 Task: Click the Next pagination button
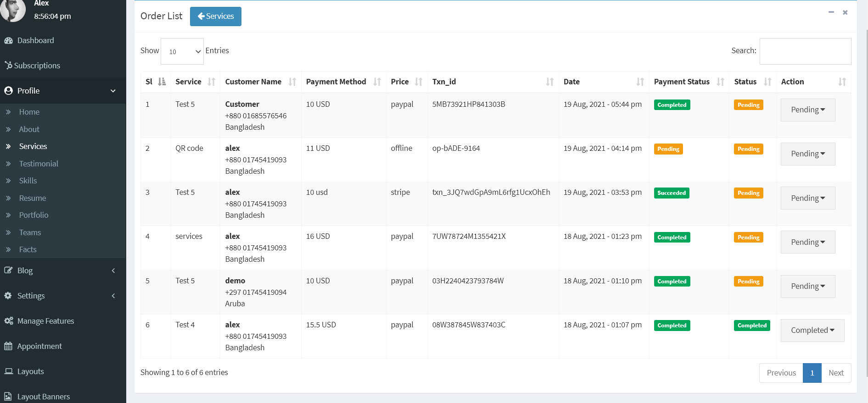pos(836,373)
